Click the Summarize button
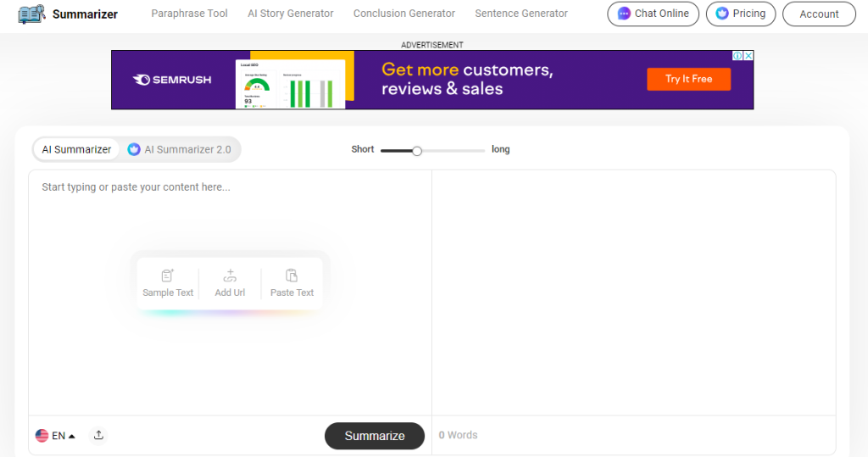This screenshot has height=457, width=868. pyautogui.click(x=374, y=436)
